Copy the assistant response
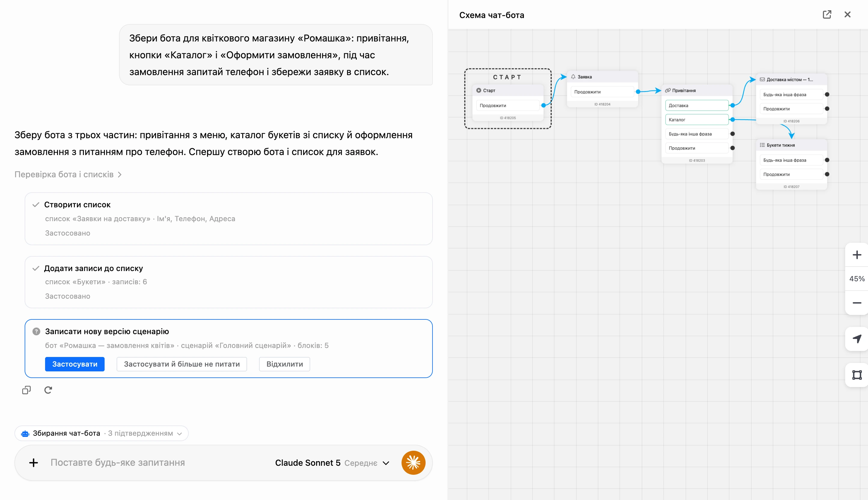The height and width of the screenshot is (500, 868). tap(26, 390)
